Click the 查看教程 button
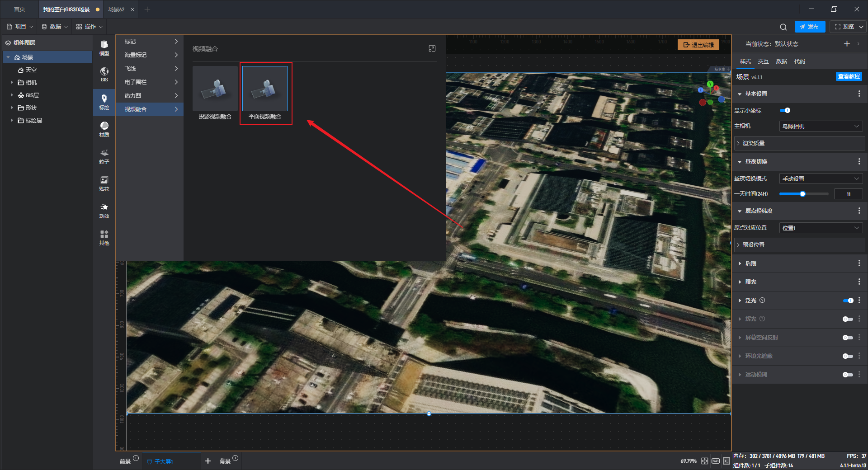This screenshot has width=868, height=470. tap(849, 76)
